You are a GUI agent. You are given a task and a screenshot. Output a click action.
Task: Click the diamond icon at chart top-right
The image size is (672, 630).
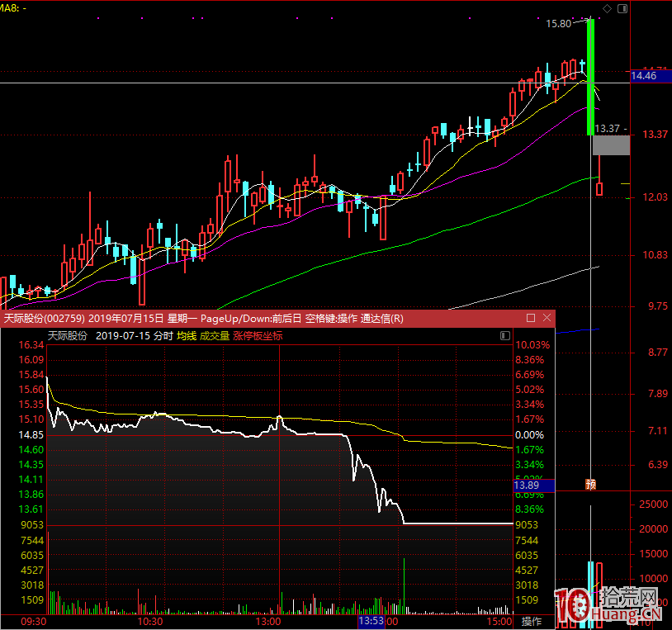click(607, 8)
